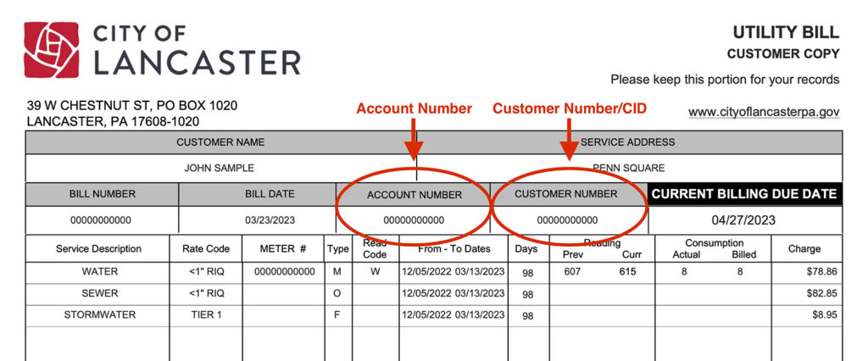Select the customer name JOHN SAMPLE
Viewport: 868px width, 361px height.
[220, 169]
